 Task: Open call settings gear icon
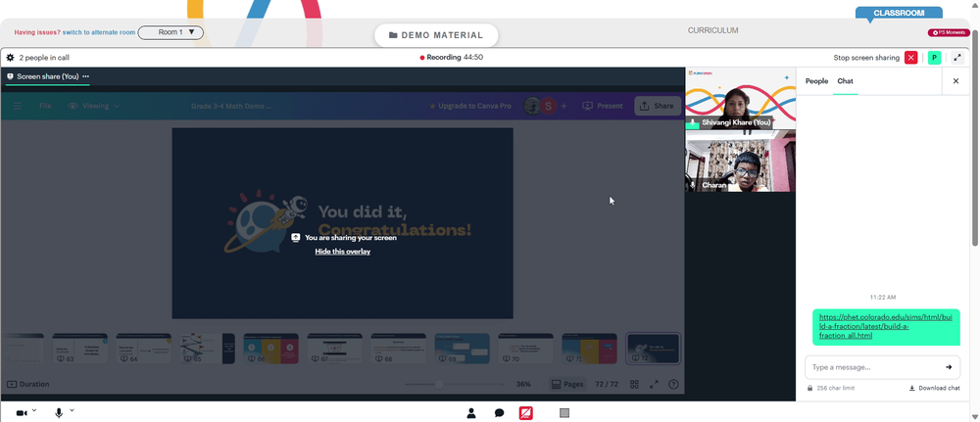point(10,58)
